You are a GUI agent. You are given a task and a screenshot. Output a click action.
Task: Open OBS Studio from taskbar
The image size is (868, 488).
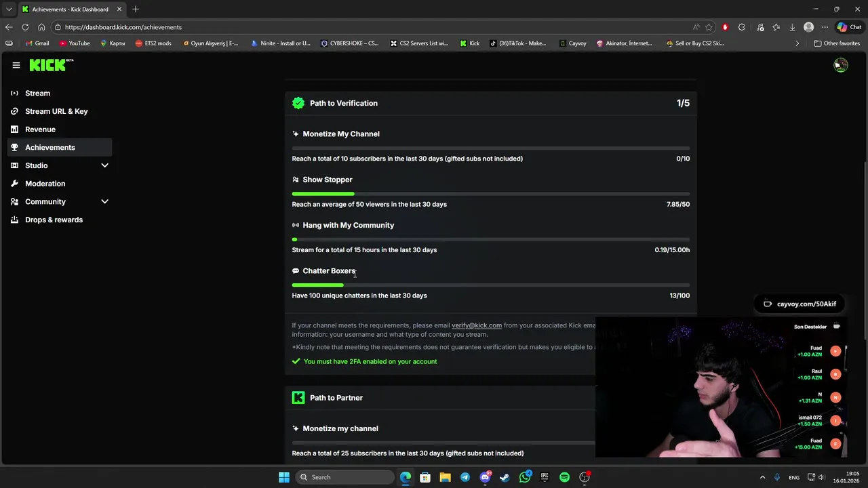[585, 477]
